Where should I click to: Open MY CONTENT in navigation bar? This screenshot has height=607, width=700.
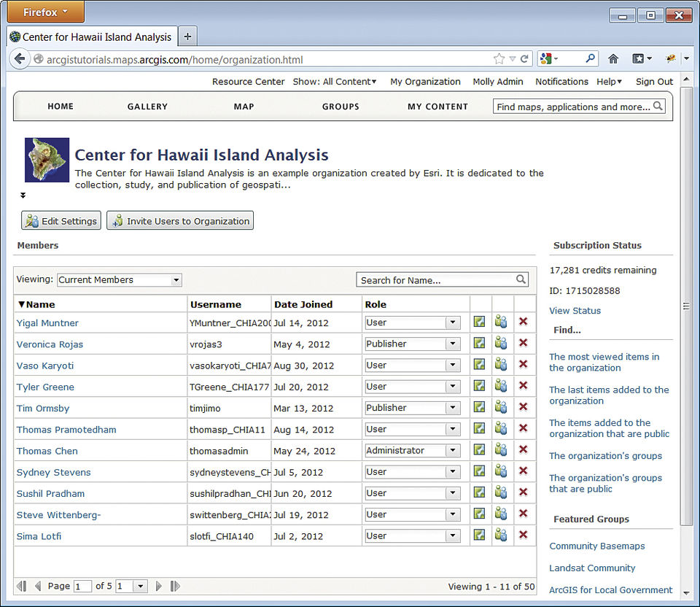(437, 107)
